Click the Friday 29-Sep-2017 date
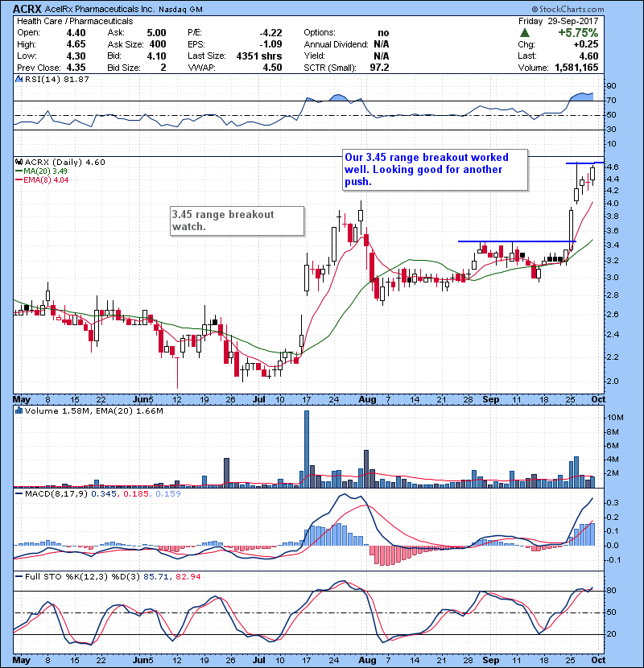 (x=559, y=21)
